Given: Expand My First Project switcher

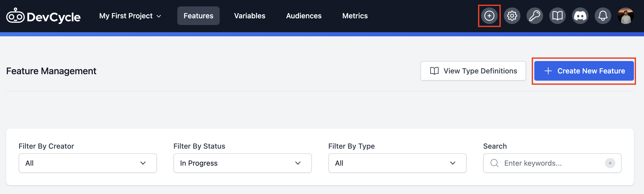Looking at the screenshot, I should point(130,16).
